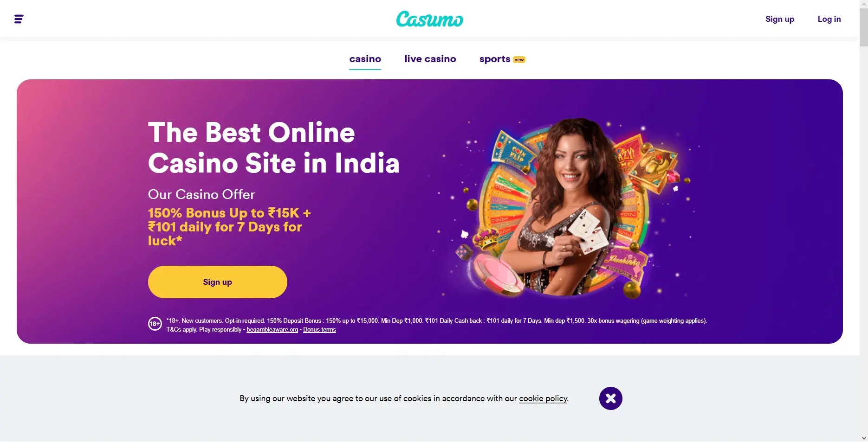This screenshot has width=868, height=442.
Task: Switch to the live casino tab
Action: click(430, 59)
